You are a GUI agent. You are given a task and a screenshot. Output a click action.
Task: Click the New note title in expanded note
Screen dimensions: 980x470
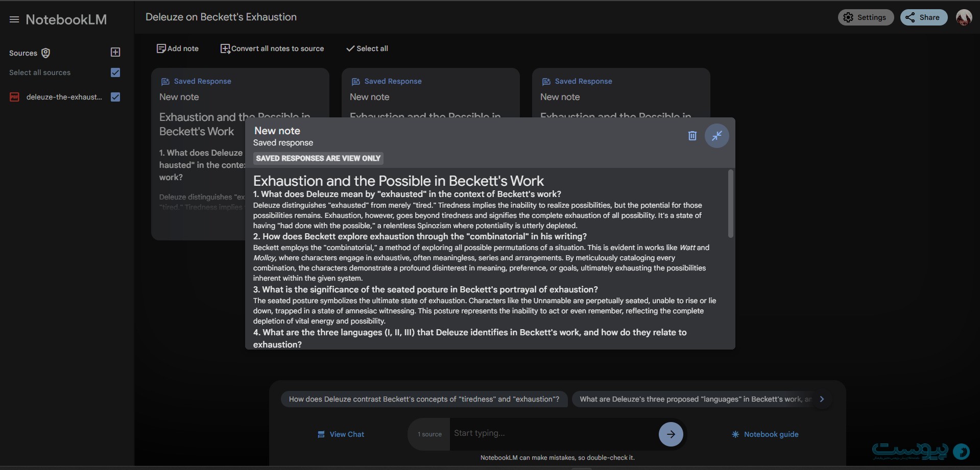click(277, 131)
